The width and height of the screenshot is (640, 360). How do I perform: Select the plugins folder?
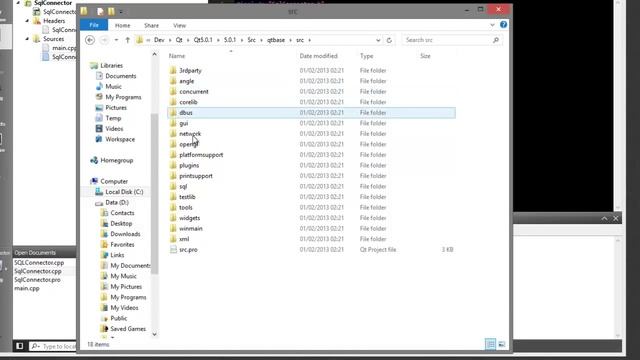point(189,165)
